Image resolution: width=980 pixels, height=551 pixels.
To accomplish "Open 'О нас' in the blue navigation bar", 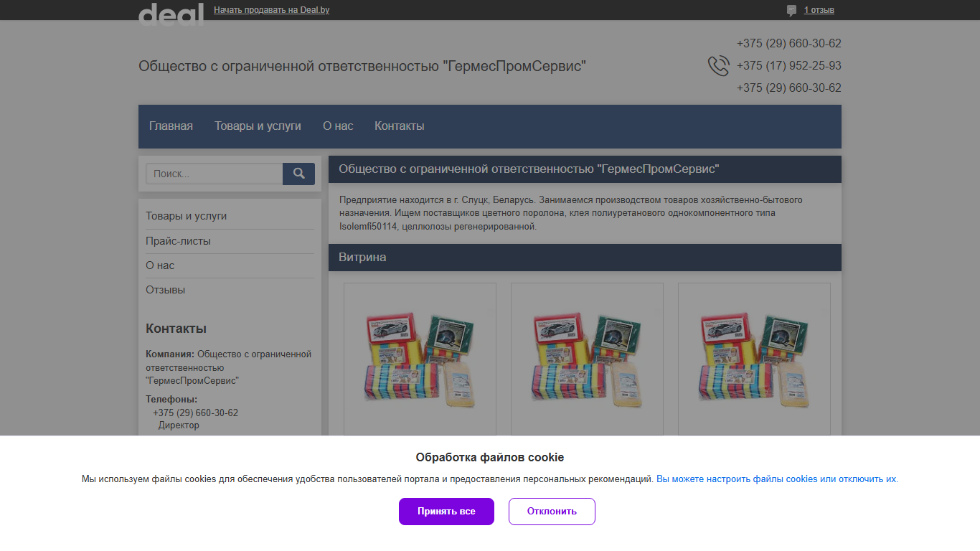I will tap(338, 126).
